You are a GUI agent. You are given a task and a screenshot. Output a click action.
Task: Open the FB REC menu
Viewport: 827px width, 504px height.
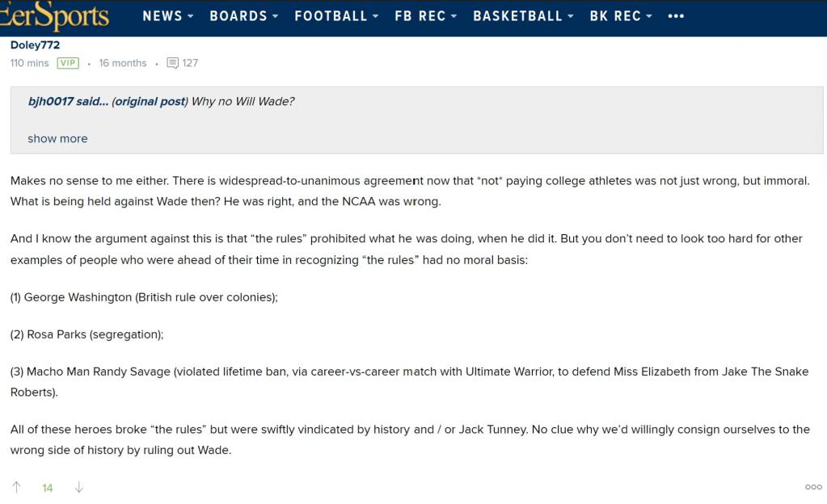pos(425,16)
